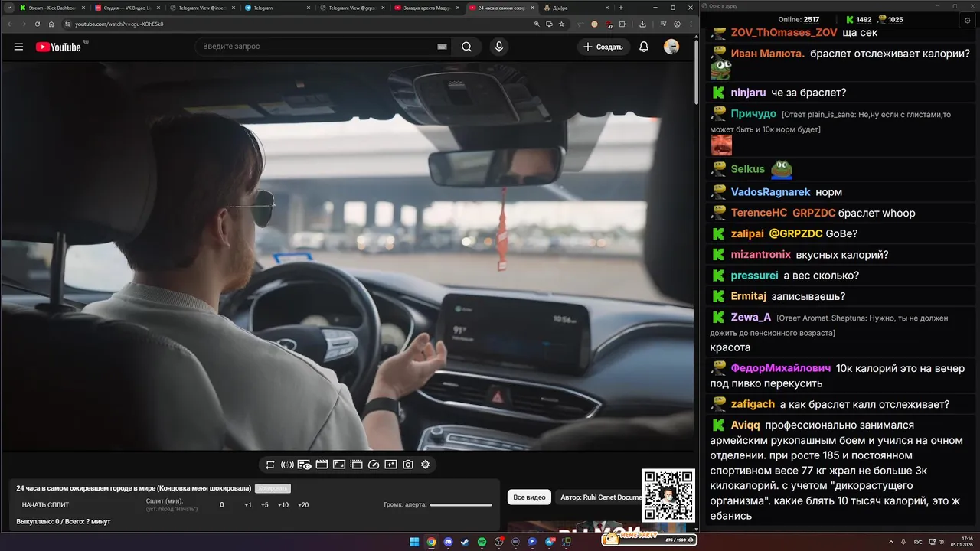
Task: Click the add-screen plus icon in video toolbar
Action: (390, 465)
